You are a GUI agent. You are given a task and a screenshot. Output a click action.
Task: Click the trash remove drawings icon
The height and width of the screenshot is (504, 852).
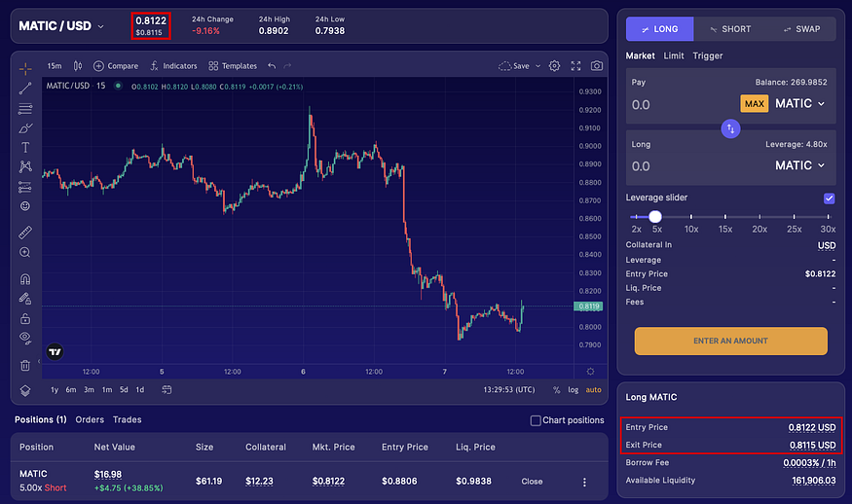25,365
